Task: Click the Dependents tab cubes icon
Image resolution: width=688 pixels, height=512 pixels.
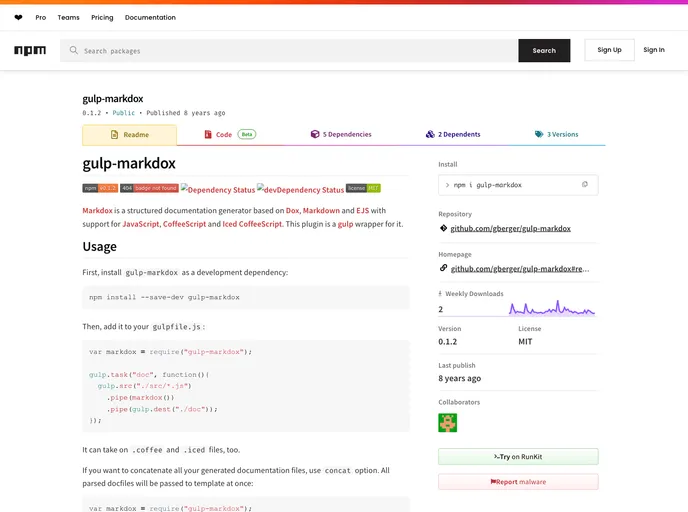Action: (x=430, y=134)
